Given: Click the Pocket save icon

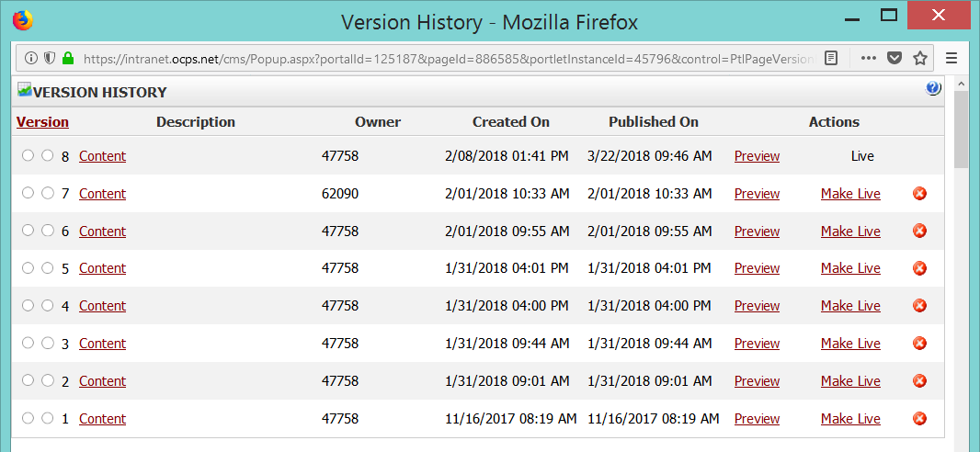Looking at the screenshot, I should coord(894,58).
